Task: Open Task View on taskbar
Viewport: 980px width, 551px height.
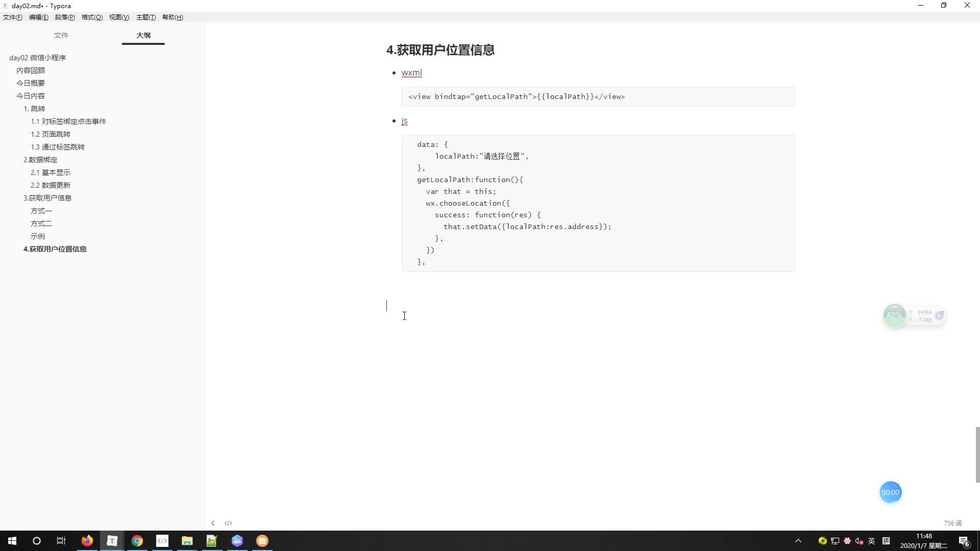Action: tap(61, 541)
